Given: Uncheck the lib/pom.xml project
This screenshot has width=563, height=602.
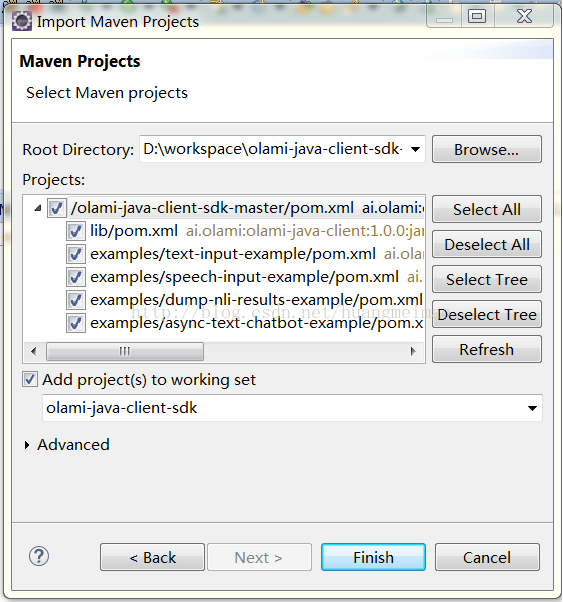Looking at the screenshot, I should click(x=75, y=231).
